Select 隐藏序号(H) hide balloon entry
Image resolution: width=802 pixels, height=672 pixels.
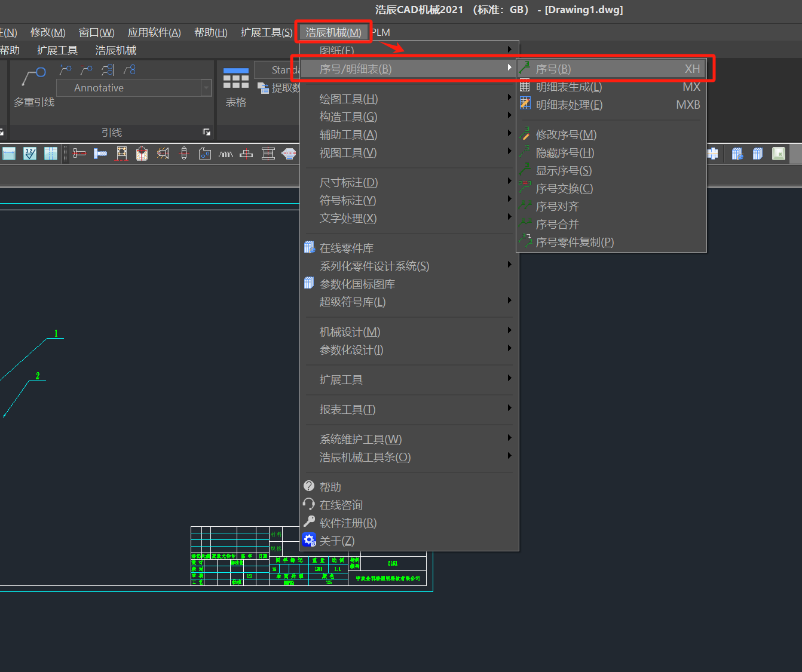(x=611, y=153)
